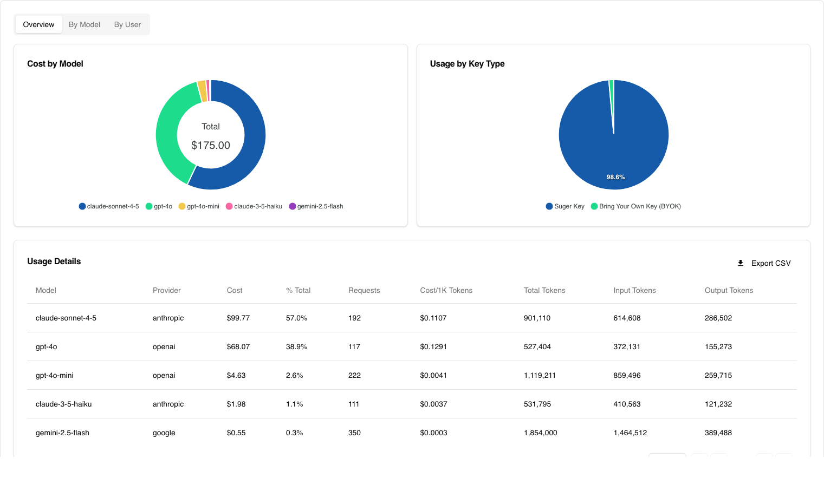Toggle the Suger Key legend dot
824x504 pixels.
549,206
